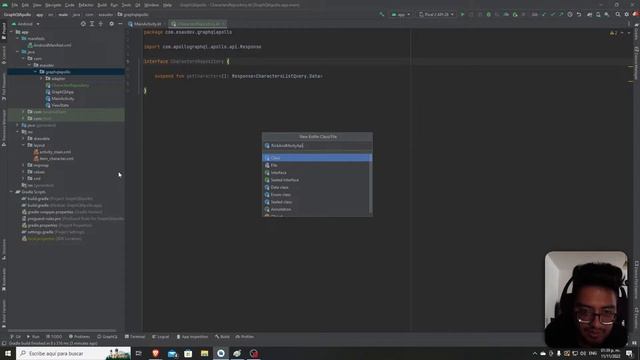Open the TODO tool window

[x=54, y=337]
